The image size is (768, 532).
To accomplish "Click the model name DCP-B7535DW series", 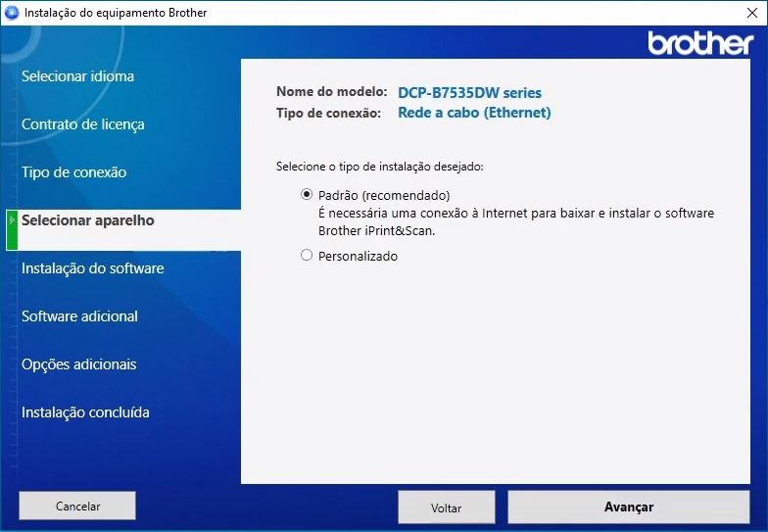I will point(469,92).
